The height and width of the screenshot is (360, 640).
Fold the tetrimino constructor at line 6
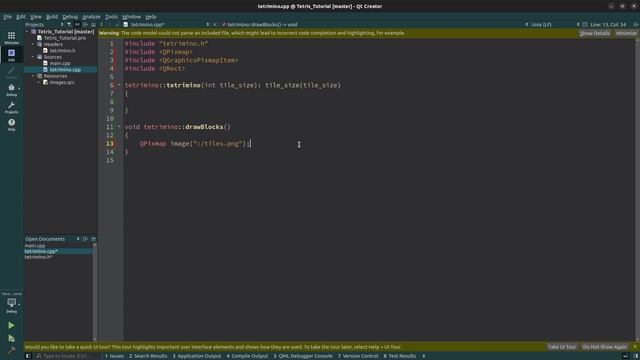(119, 85)
